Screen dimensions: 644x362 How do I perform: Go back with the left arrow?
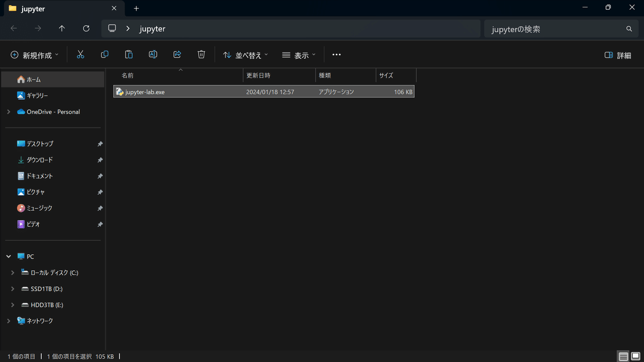pos(14,28)
